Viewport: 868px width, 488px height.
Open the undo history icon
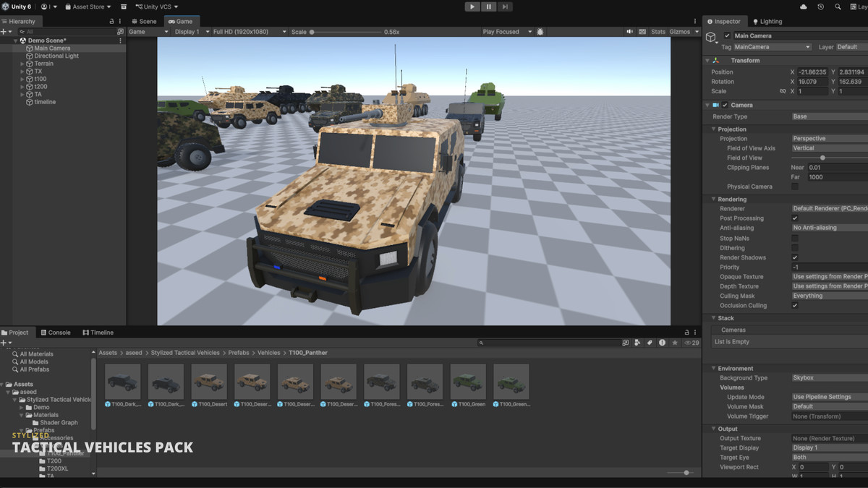(820, 7)
